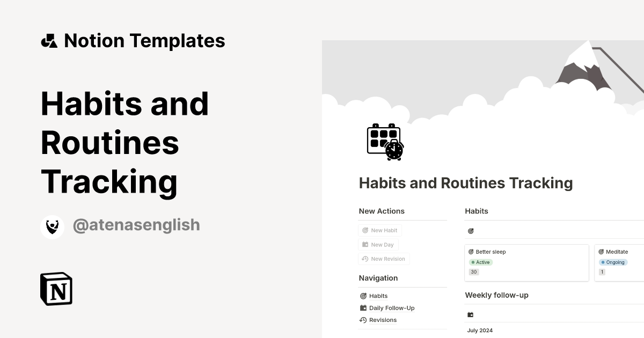The image size is (644, 338).
Task: Click the mountain cover image
Action: [483, 70]
